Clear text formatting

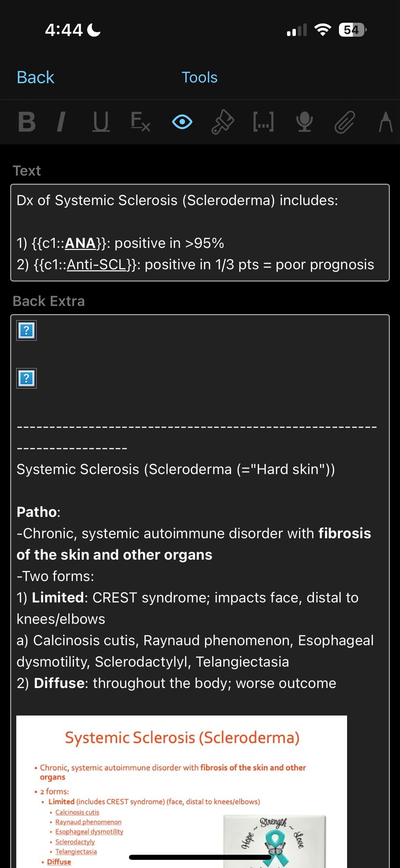coord(140,122)
